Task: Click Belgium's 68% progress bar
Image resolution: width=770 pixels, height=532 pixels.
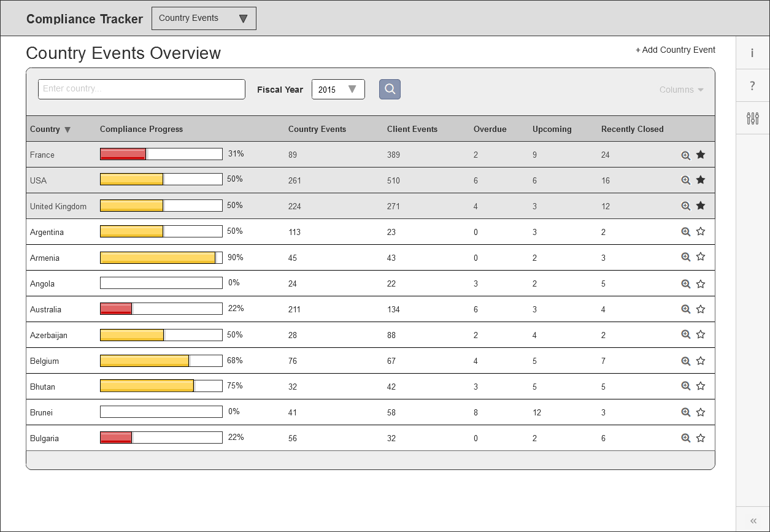Action: pos(161,361)
